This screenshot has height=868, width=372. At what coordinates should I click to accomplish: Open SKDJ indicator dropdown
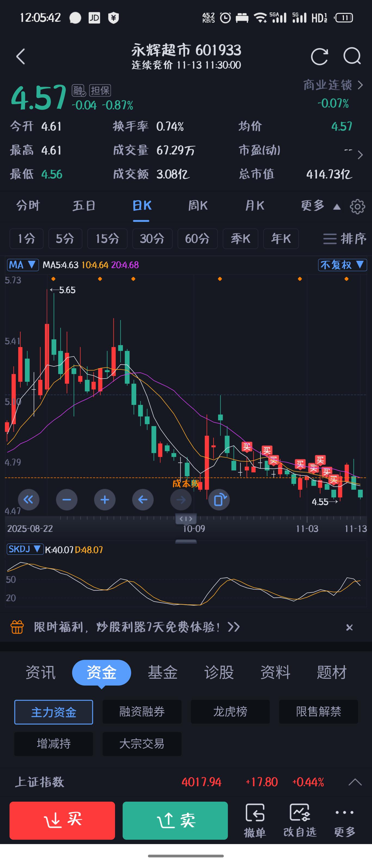click(x=25, y=549)
